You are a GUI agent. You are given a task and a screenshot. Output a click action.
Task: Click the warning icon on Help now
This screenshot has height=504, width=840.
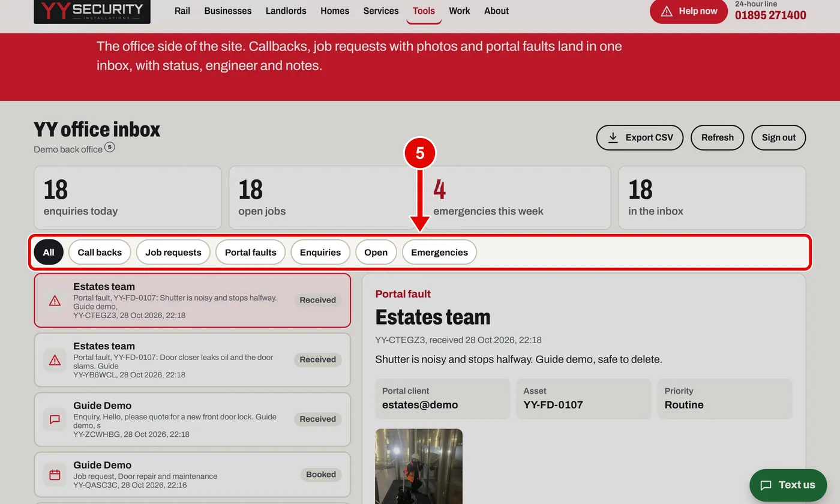(666, 11)
